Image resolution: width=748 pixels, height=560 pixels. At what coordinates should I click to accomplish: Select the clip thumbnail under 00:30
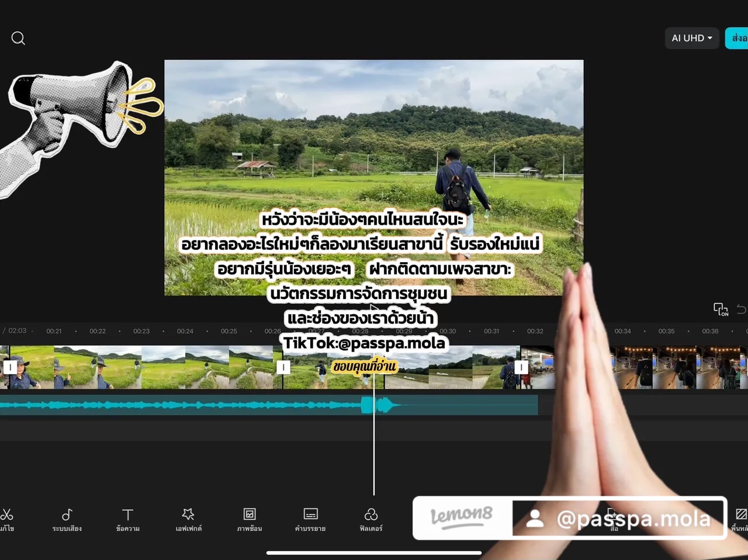tap(451, 367)
